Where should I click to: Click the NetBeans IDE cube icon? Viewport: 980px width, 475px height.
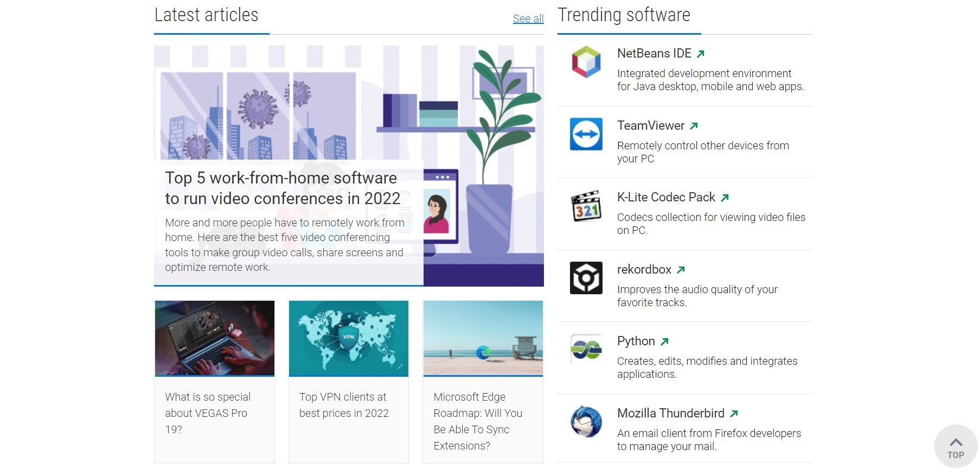point(586,62)
